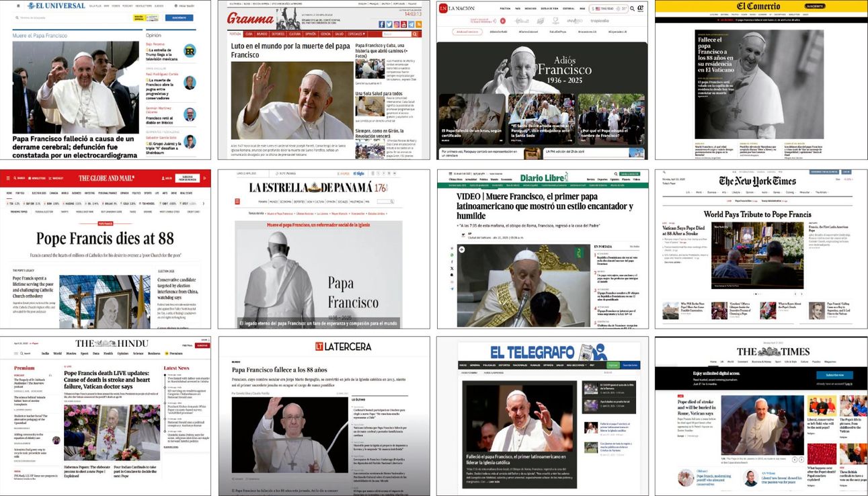Open Globe and Mail Newsletters link

coord(37,178)
